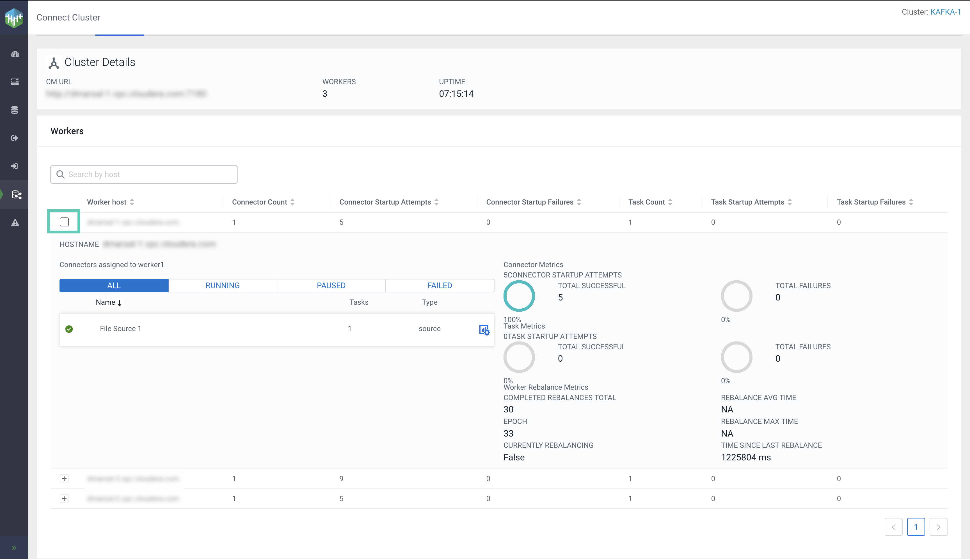Expand the second worker row

click(64, 478)
